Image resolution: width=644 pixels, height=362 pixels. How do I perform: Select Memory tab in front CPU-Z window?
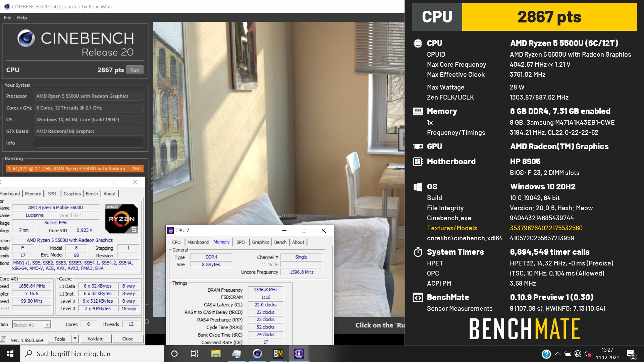(x=221, y=242)
